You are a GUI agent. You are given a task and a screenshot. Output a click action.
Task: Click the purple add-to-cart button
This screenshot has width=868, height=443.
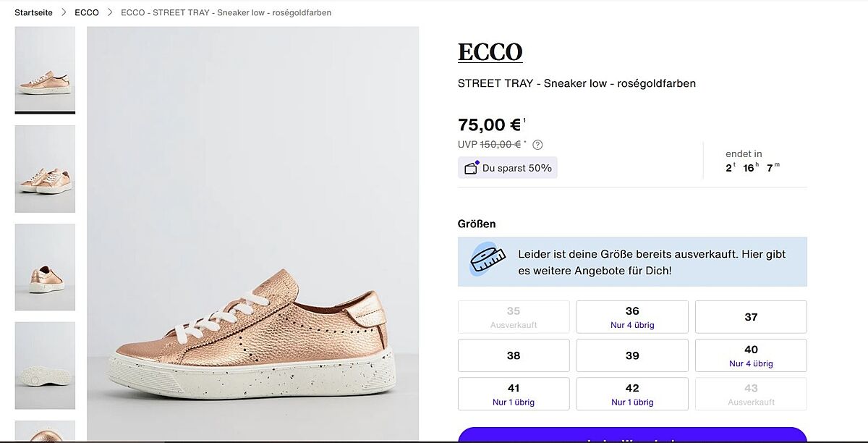tap(632, 436)
